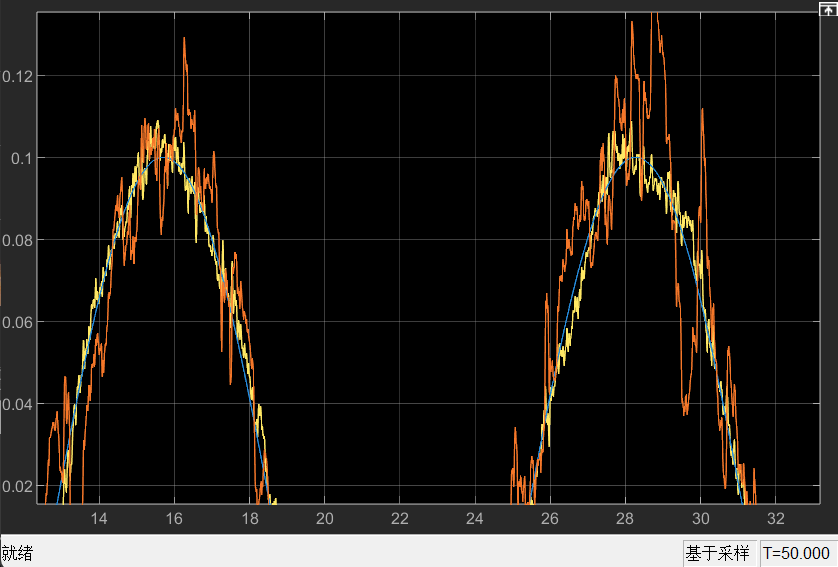Click x-axis tick label 14
This screenshot has height=567, width=838.
[x=99, y=519]
